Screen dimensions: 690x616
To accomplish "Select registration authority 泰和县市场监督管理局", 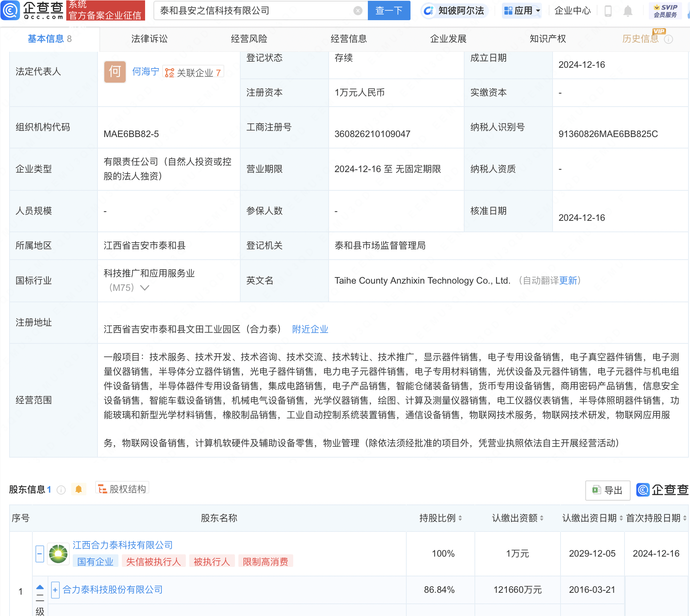I will 380,246.
